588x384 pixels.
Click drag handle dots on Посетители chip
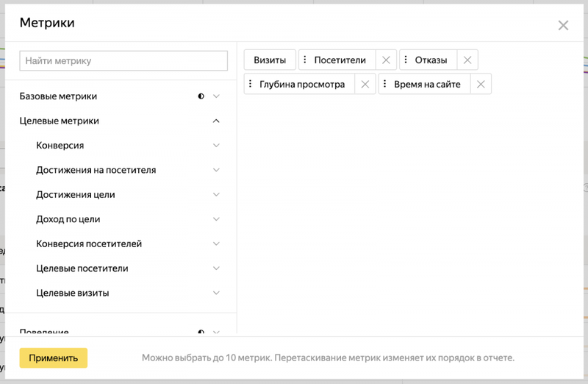(305, 60)
